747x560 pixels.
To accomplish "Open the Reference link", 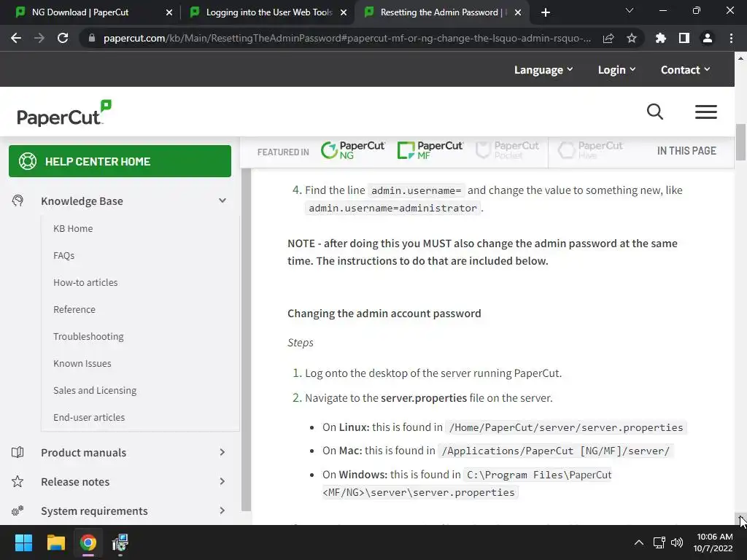I will coord(74,309).
